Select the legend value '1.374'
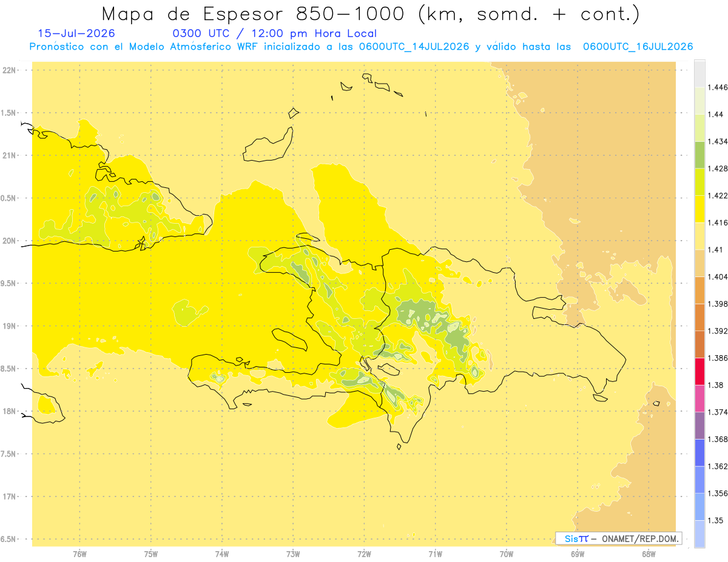 [717, 412]
